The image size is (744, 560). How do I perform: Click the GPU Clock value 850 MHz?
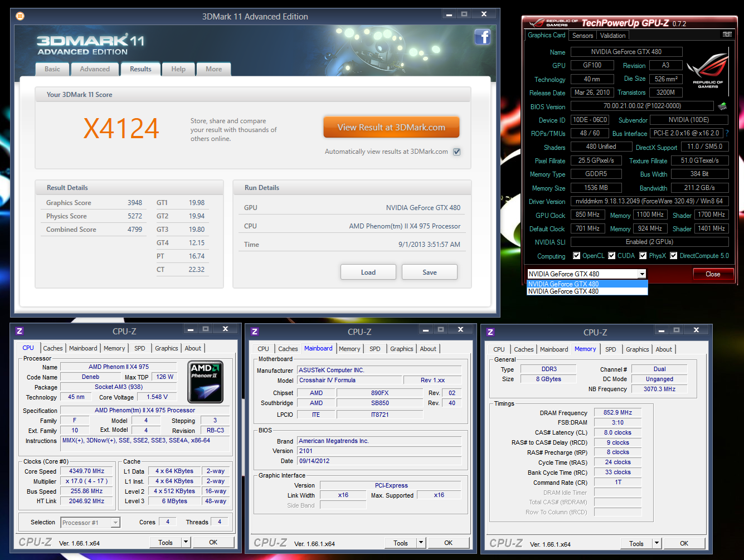pos(587,215)
